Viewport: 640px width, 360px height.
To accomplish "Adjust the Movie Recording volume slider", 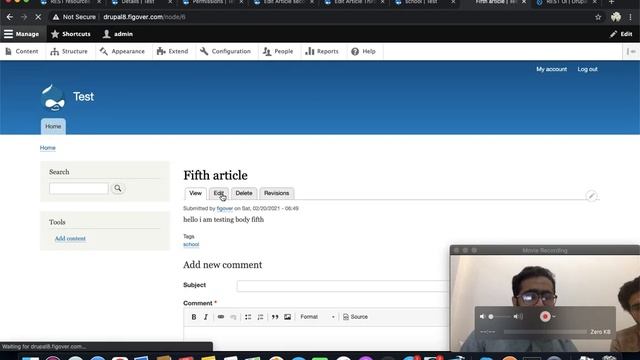I will coord(500,316).
